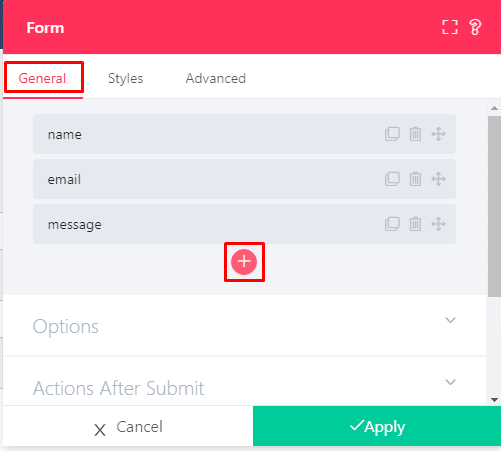Viewport: 501px width, 451px height.
Task: Click the move handle on email row
Action: point(438,179)
